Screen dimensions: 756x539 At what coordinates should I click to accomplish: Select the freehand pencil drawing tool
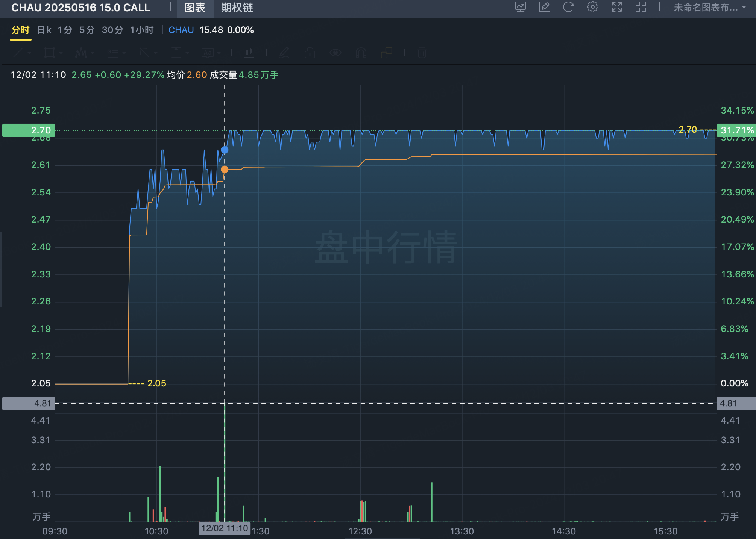tap(284, 53)
